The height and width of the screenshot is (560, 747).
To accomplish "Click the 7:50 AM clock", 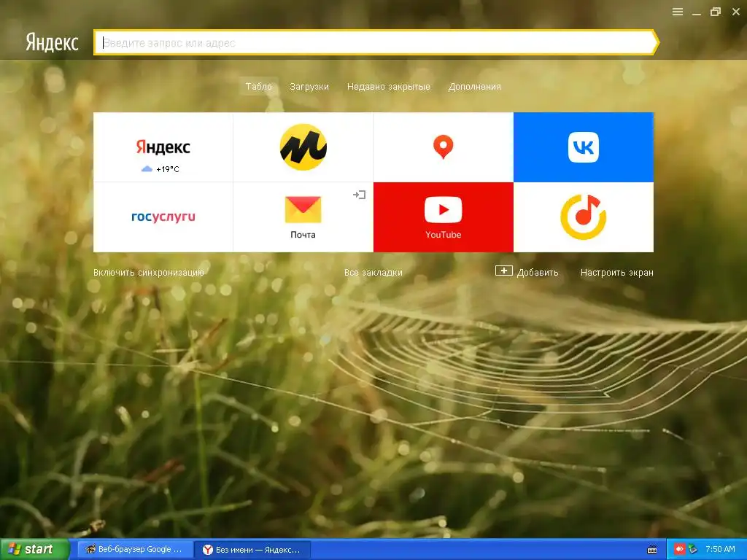I will (x=720, y=550).
